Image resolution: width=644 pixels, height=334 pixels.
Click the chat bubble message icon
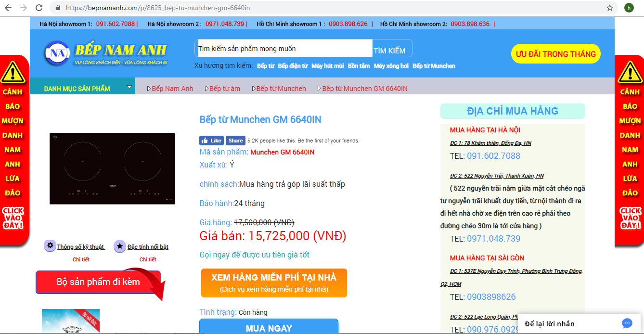pos(627,323)
